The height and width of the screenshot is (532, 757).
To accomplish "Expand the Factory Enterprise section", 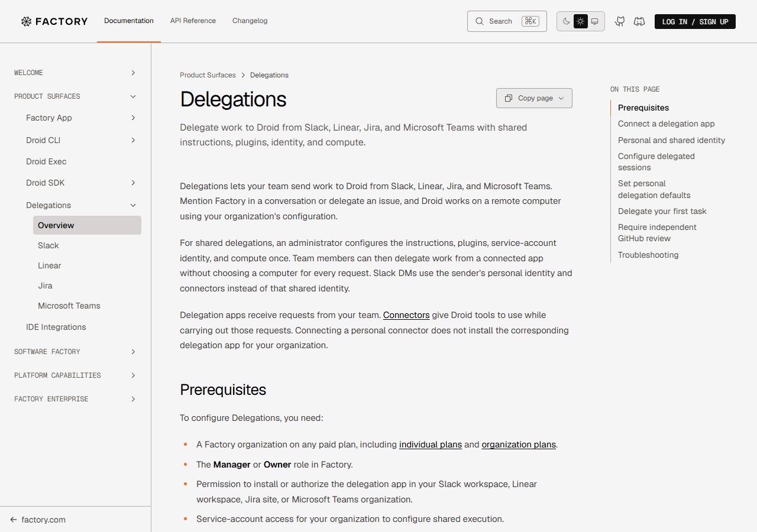I will [x=76, y=399].
